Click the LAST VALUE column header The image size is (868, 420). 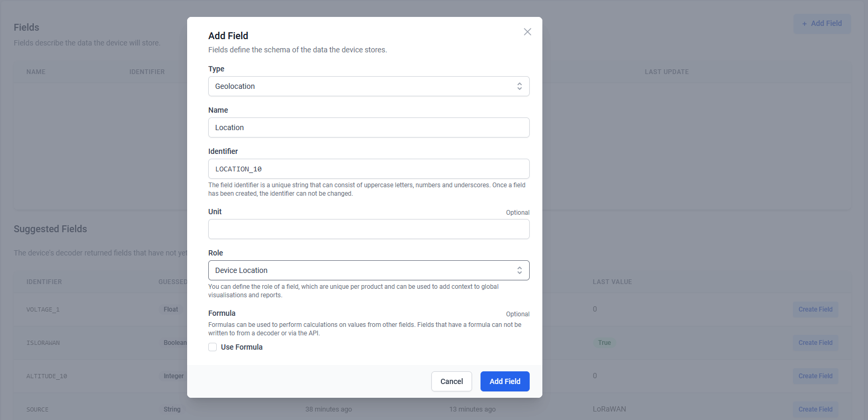(612, 282)
